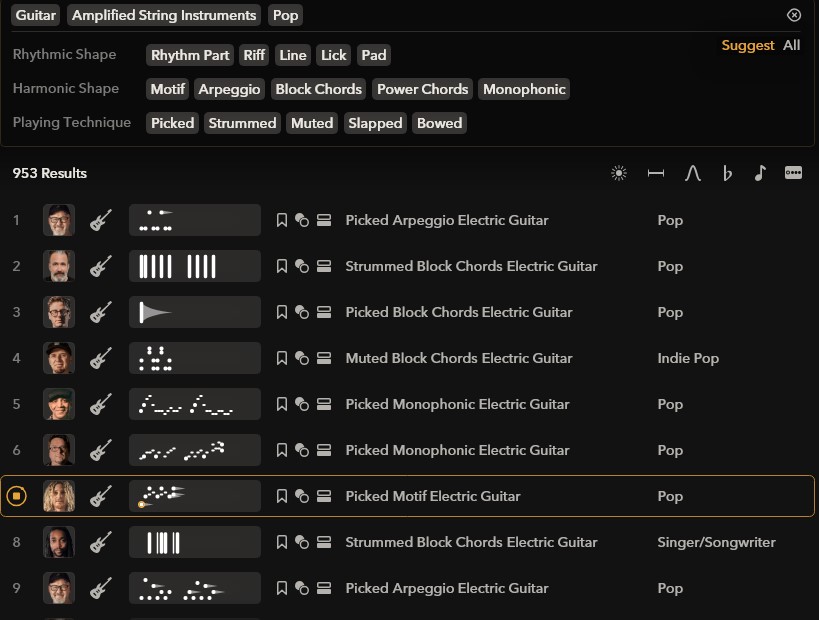Select the Bowed playing technique
This screenshot has height=620, width=819.
coord(439,123)
